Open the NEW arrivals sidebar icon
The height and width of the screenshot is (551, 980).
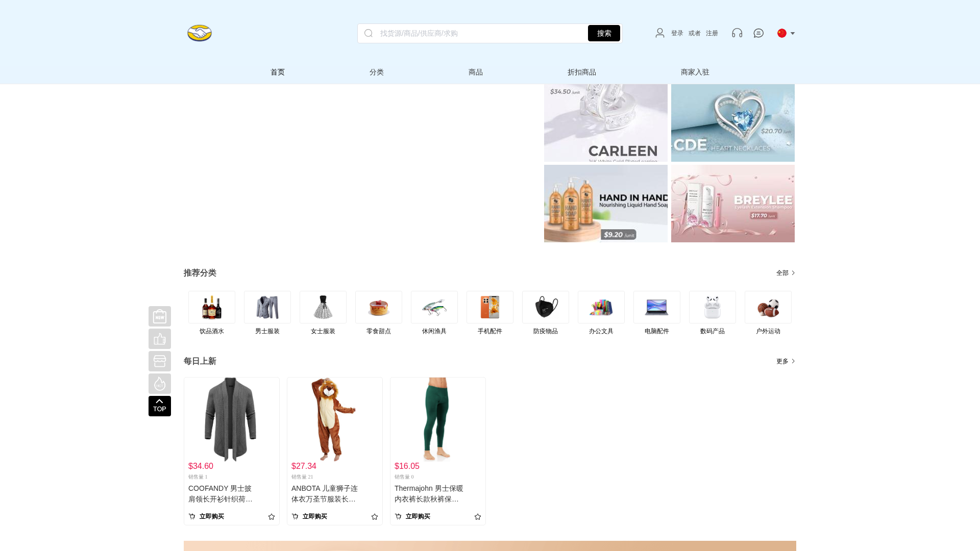[x=160, y=316]
